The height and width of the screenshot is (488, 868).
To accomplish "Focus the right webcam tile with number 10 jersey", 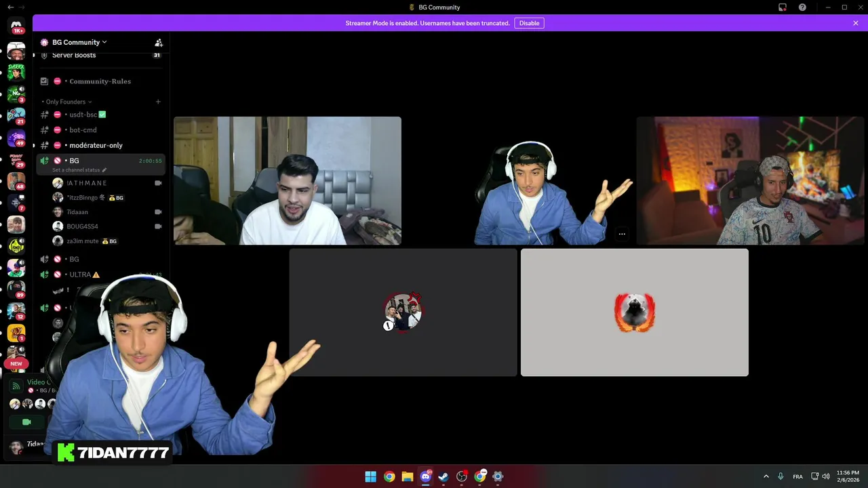I will click(x=750, y=180).
